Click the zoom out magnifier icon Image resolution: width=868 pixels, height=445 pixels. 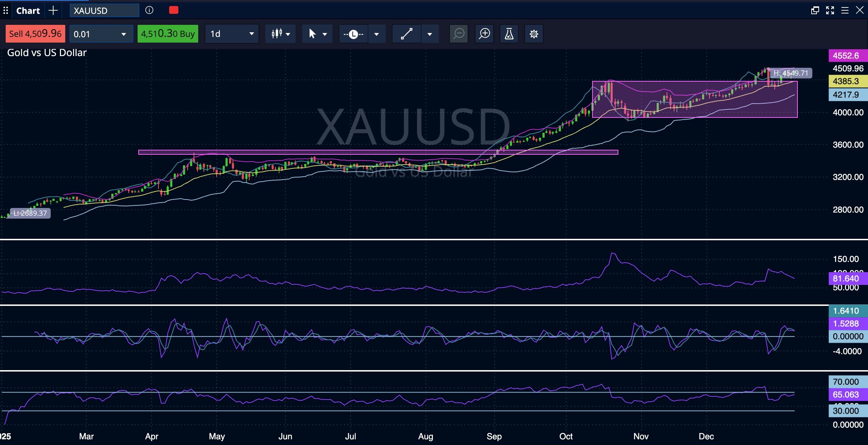[x=459, y=34]
